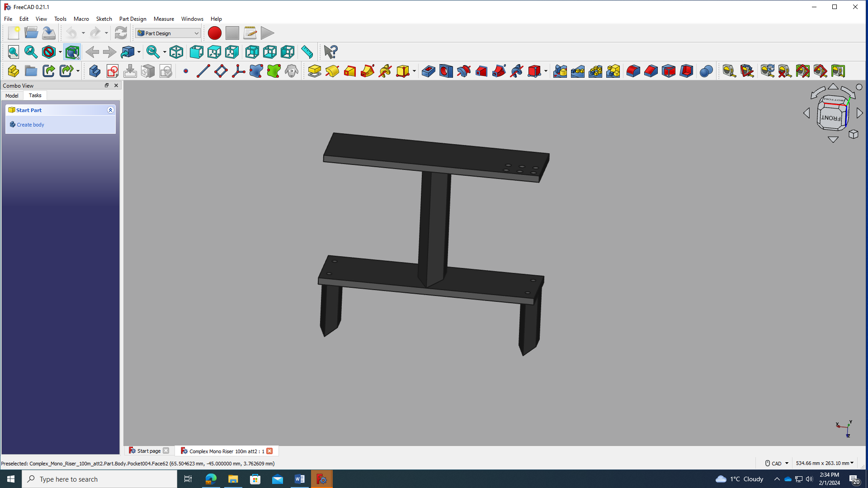Apply the Fillet tool
Screen dimensions: 868x488
click(633, 71)
